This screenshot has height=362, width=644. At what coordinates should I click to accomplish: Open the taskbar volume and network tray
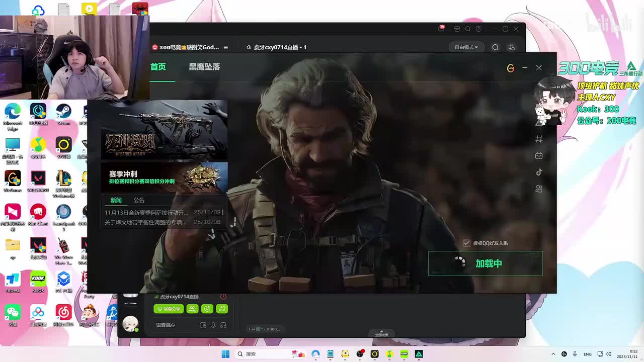pos(605,354)
